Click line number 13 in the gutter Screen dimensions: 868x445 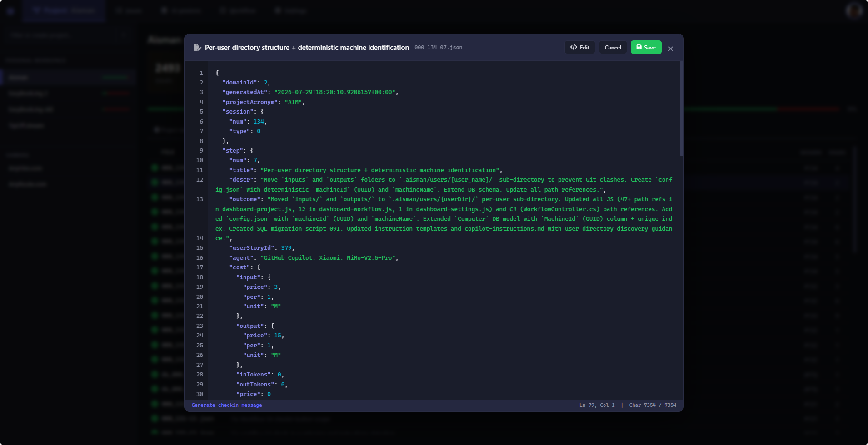pos(200,199)
